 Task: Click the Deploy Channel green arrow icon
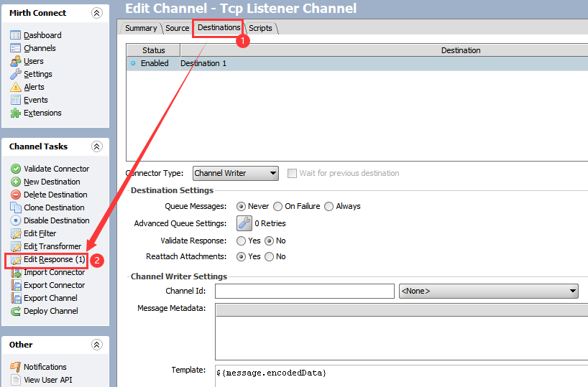[15, 312]
